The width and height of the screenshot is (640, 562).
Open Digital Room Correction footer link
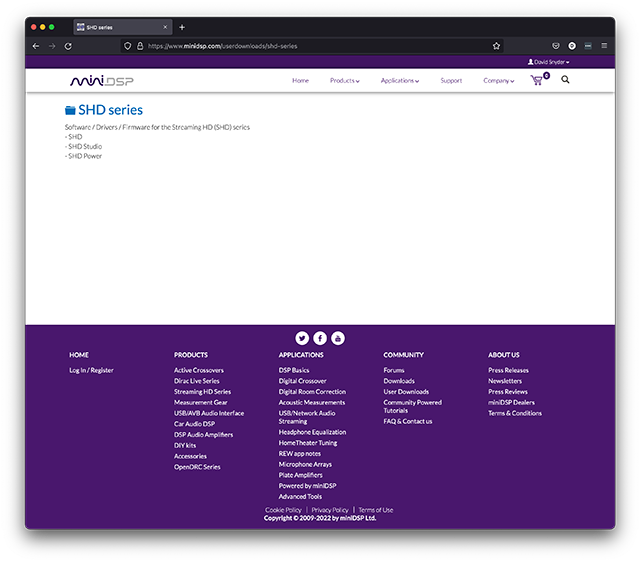point(312,392)
